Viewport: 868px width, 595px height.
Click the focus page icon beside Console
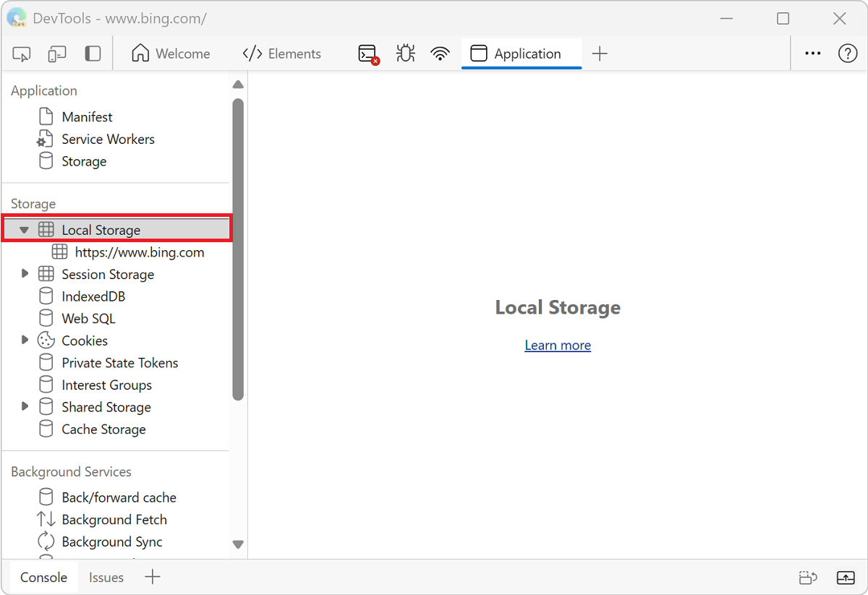pos(808,577)
